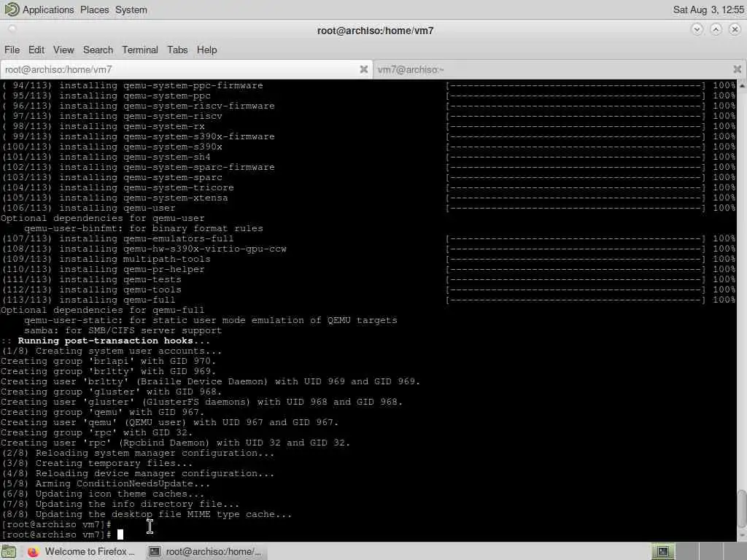Minimize the terminal window
747x560 pixels.
pyautogui.click(x=697, y=29)
